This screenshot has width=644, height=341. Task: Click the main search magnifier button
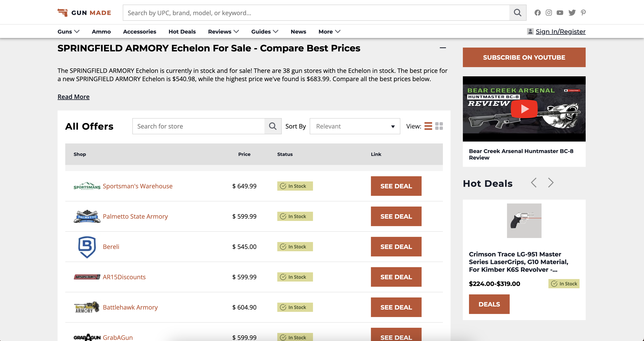point(518,13)
